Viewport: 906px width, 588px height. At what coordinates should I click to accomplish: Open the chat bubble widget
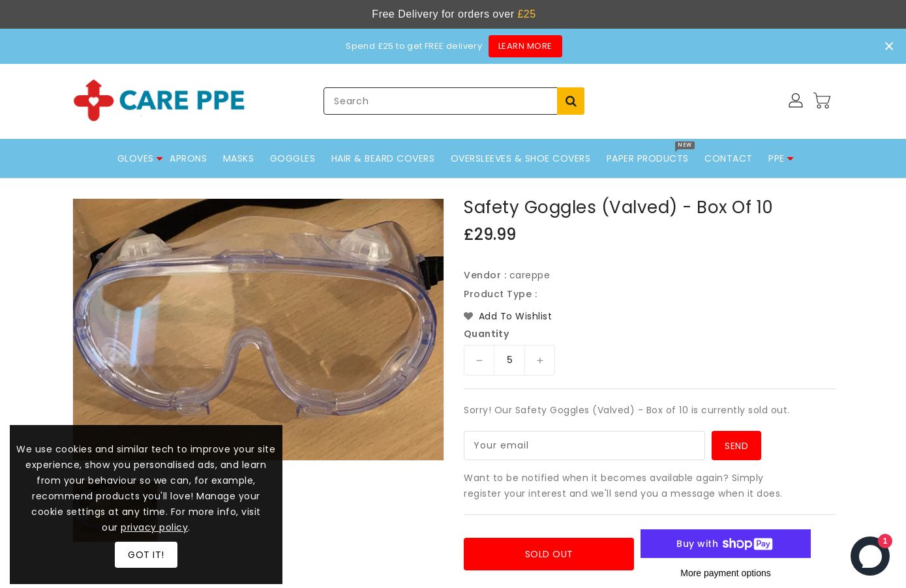(x=870, y=555)
